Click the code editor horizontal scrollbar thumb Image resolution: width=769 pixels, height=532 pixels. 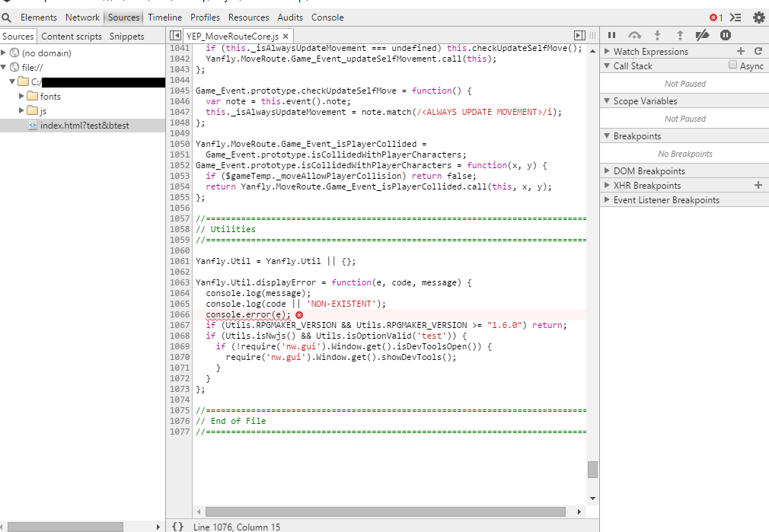pos(385,511)
